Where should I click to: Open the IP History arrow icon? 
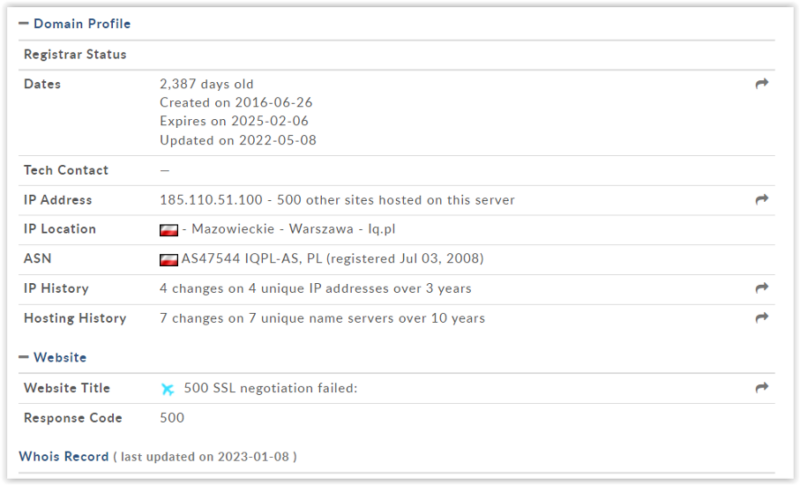[761, 288]
